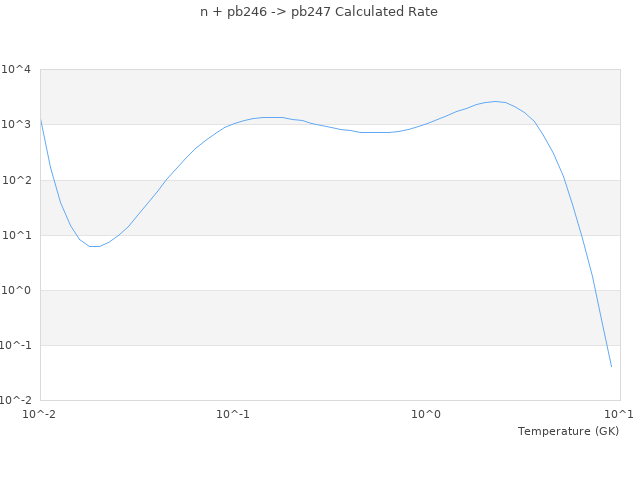Select the 10^3 y-axis tick label
Image resolution: width=640 pixels, height=480 pixels.
(x=16, y=125)
